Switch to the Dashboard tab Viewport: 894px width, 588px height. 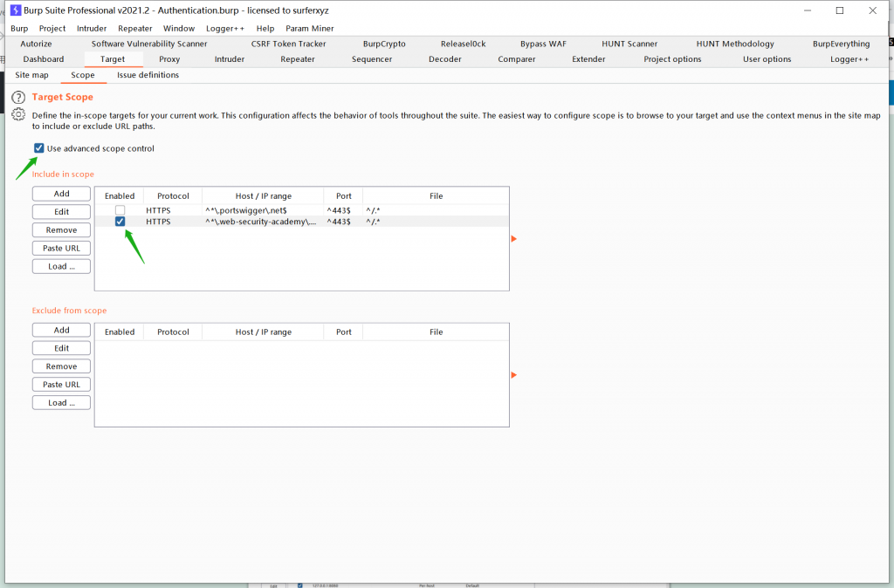(44, 59)
